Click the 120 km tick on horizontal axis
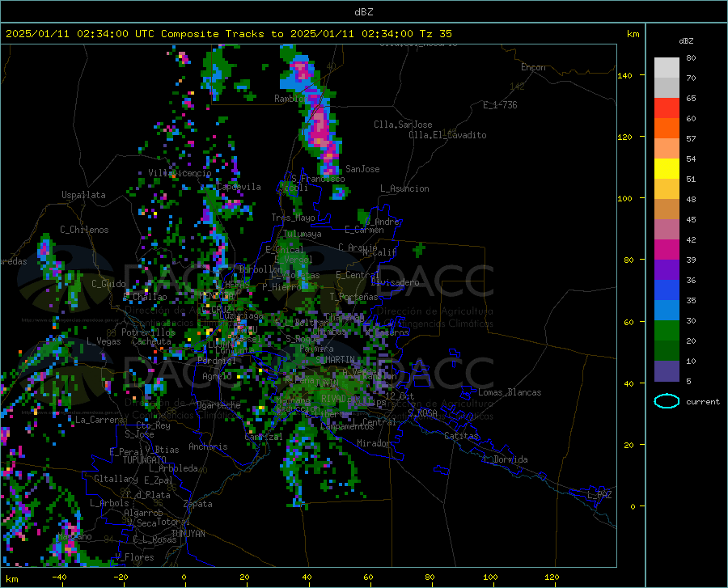This screenshot has height=588, width=728. (552, 577)
